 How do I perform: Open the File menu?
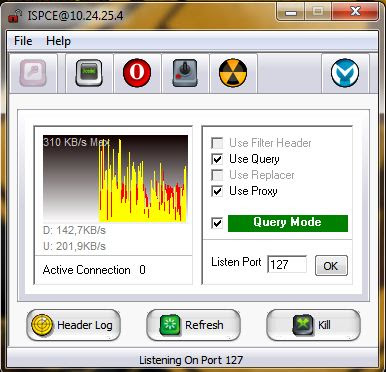tap(23, 41)
